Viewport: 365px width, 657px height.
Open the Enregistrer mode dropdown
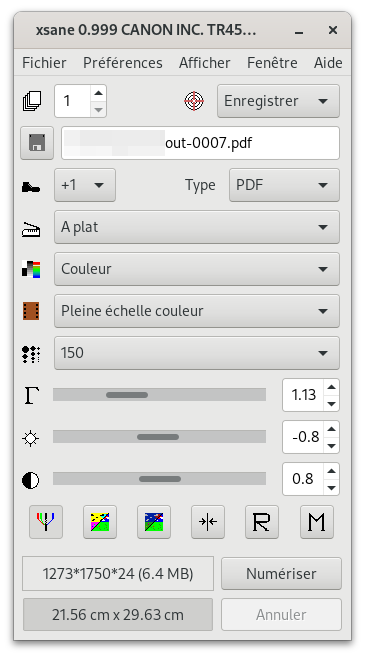pyautogui.click(x=278, y=101)
